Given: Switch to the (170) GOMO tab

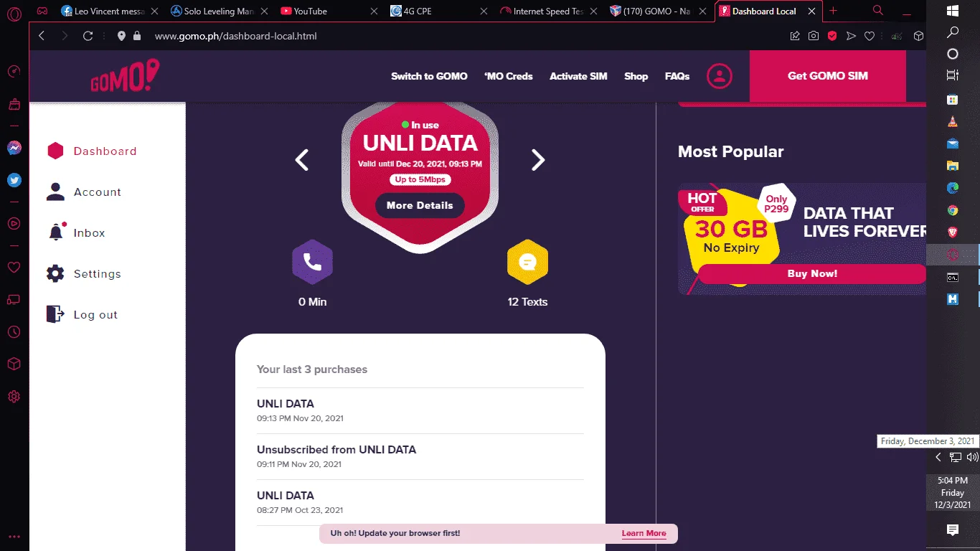Looking at the screenshot, I should pos(659,11).
